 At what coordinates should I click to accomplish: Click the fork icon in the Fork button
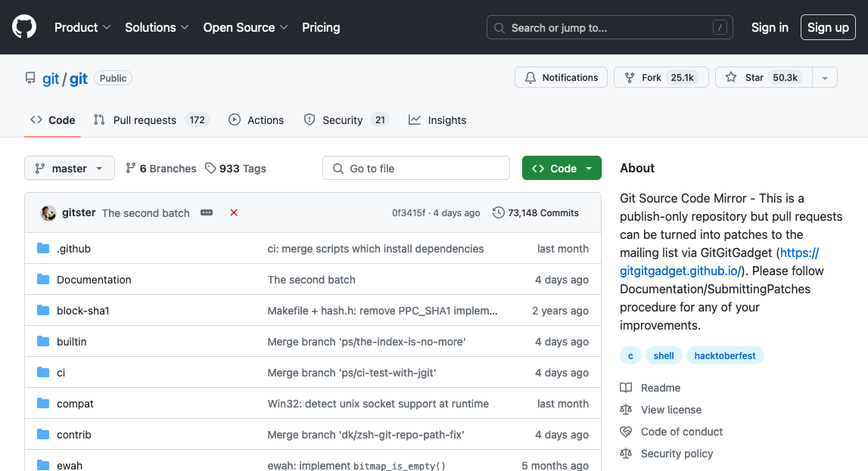click(630, 77)
